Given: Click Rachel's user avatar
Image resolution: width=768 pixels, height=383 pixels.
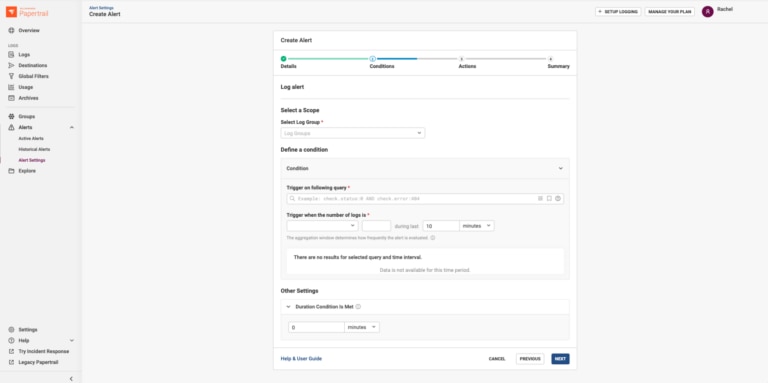Looking at the screenshot, I should click(x=707, y=12).
